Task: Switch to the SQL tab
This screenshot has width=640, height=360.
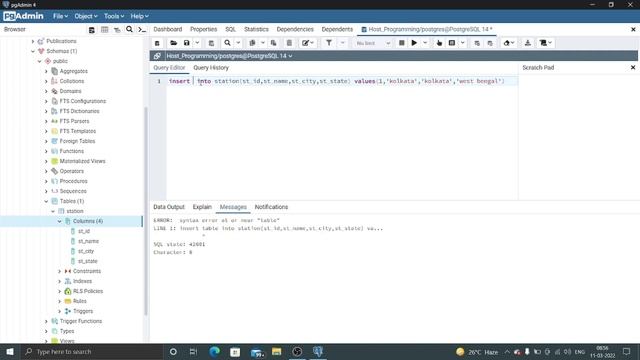Action: coord(231,29)
